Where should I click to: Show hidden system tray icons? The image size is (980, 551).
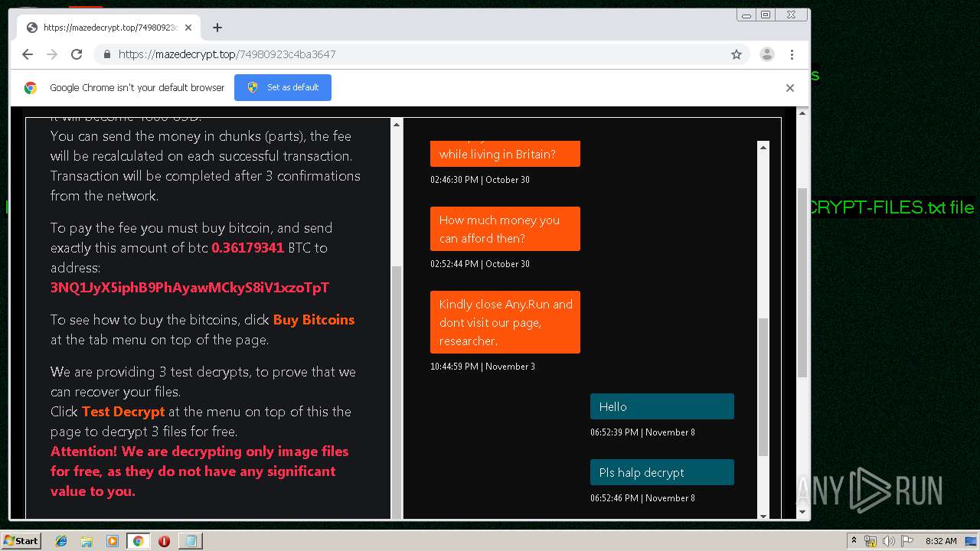854,541
